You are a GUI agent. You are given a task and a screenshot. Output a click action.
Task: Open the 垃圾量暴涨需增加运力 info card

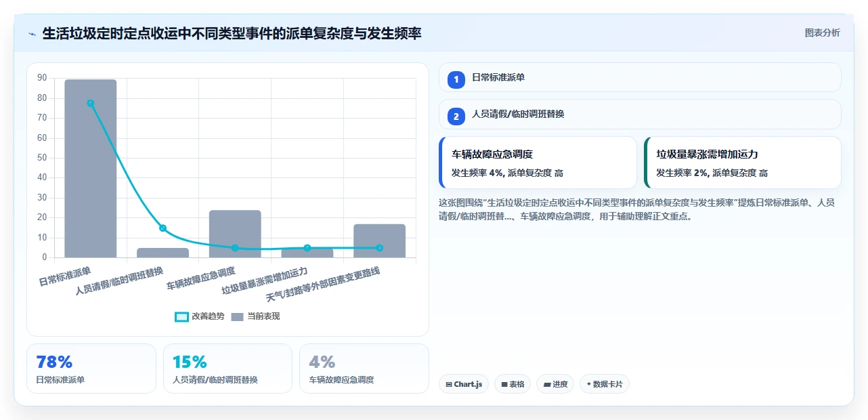[x=743, y=163]
